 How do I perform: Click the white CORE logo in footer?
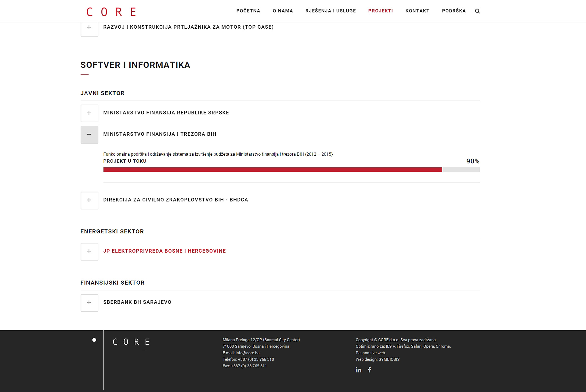tap(131, 342)
